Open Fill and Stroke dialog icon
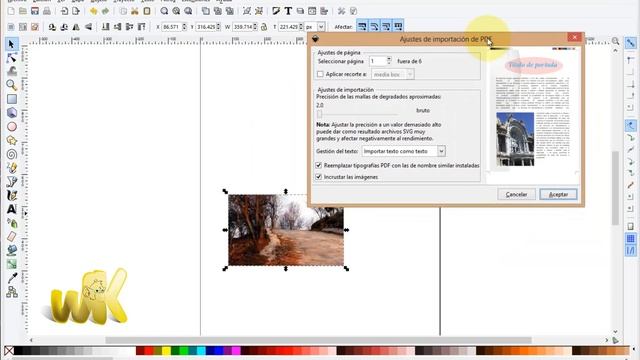 click(x=276, y=11)
